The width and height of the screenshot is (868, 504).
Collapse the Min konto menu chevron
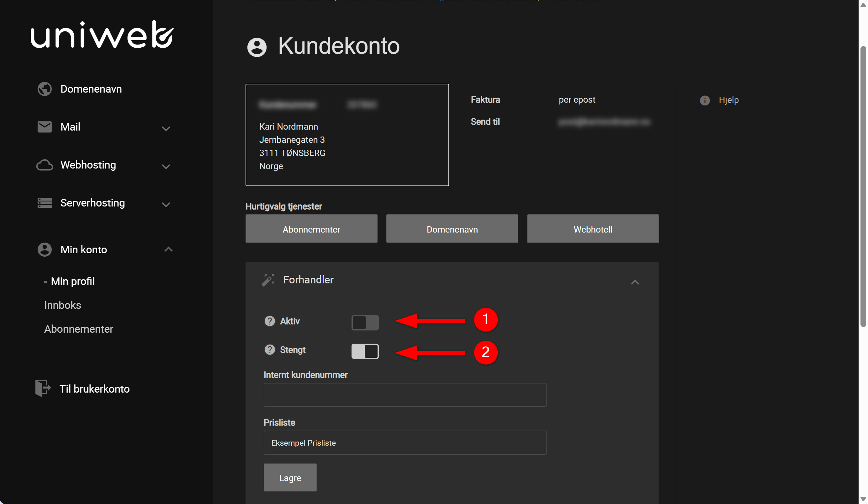(168, 249)
